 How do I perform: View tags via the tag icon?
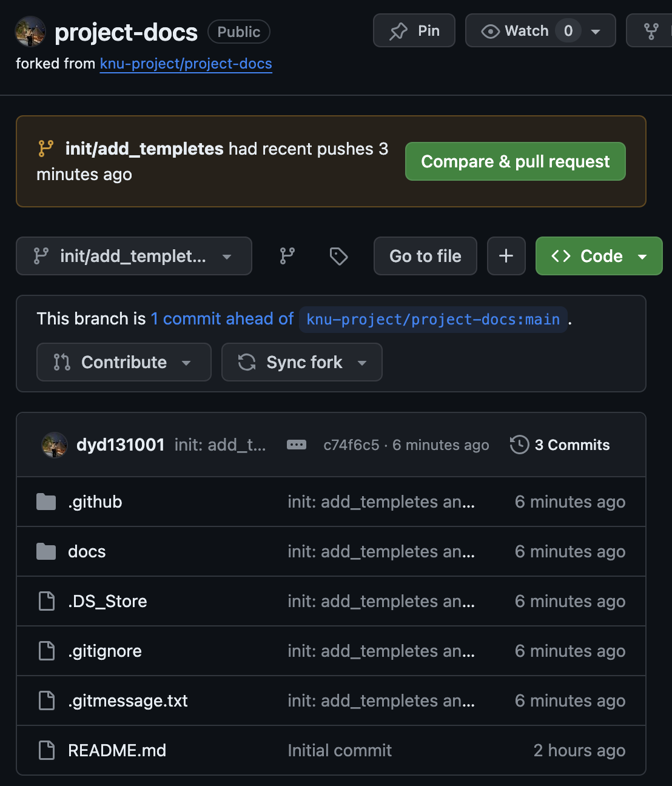click(x=338, y=256)
